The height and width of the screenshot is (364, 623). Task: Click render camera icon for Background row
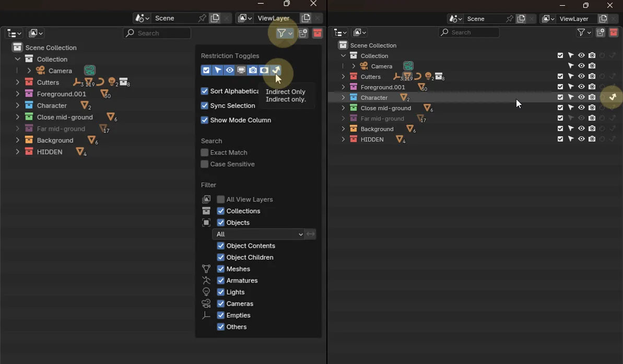(x=592, y=128)
